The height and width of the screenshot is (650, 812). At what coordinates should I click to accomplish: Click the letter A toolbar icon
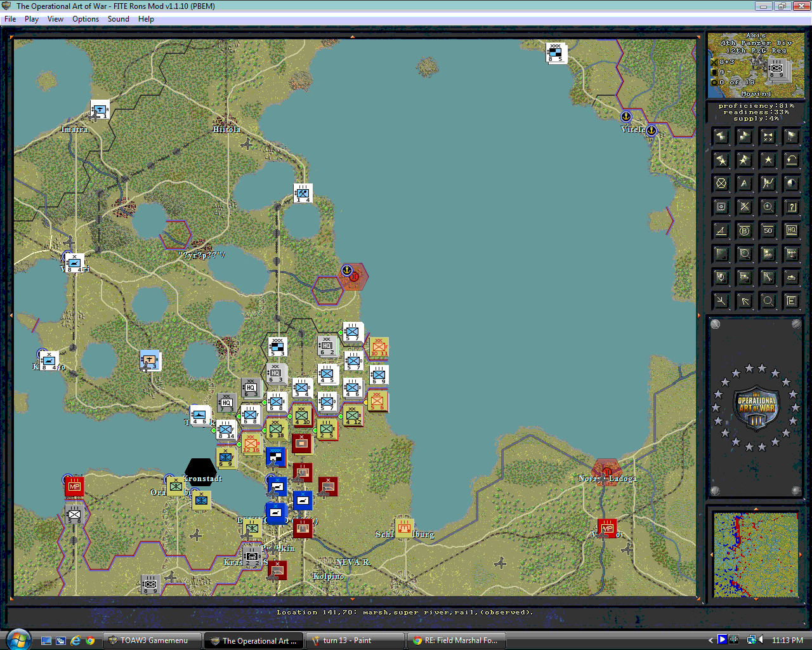click(745, 183)
